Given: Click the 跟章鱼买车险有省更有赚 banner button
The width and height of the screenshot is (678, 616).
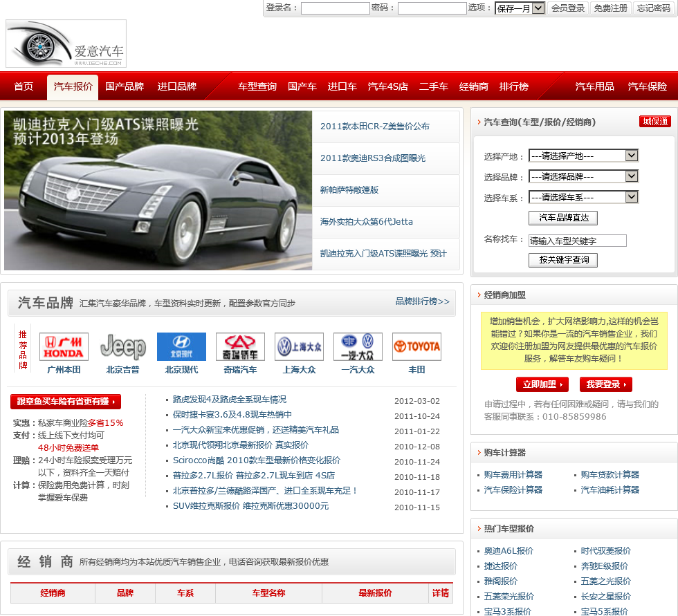Looking at the screenshot, I should [x=66, y=401].
